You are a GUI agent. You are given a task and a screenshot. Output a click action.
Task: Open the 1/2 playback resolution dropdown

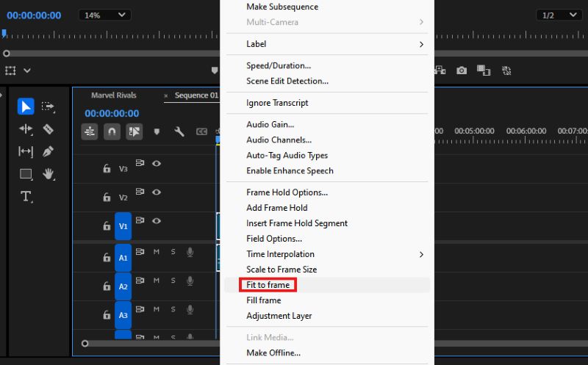tap(559, 15)
